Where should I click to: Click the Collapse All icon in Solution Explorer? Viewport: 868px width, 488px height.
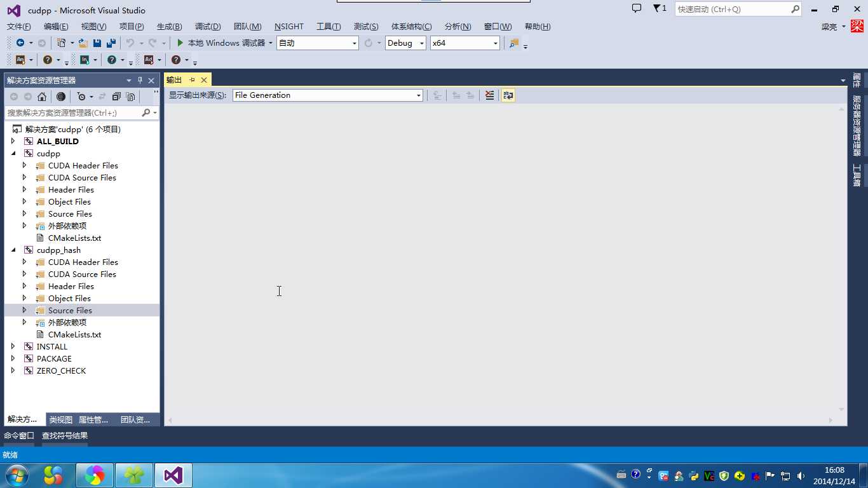point(116,97)
